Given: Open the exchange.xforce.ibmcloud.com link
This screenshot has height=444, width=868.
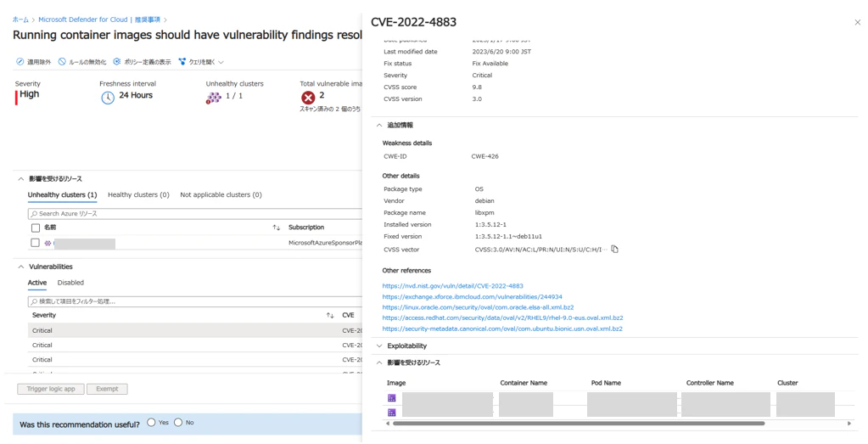Looking at the screenshot, I should [x=473, y=297].
